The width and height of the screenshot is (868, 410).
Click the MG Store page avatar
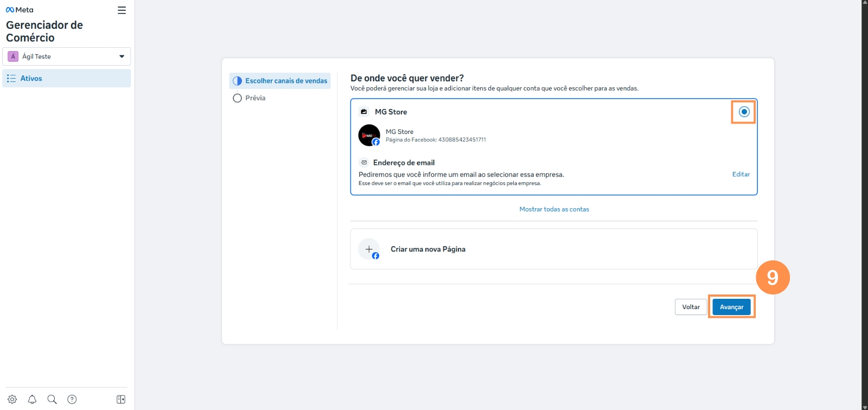pos(369,135)
